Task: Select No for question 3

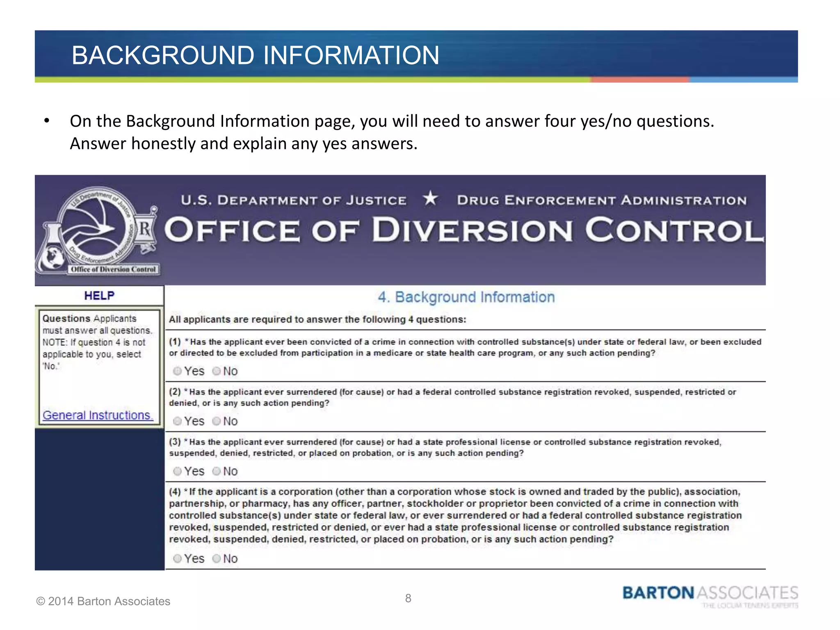Action: [217, 471]
